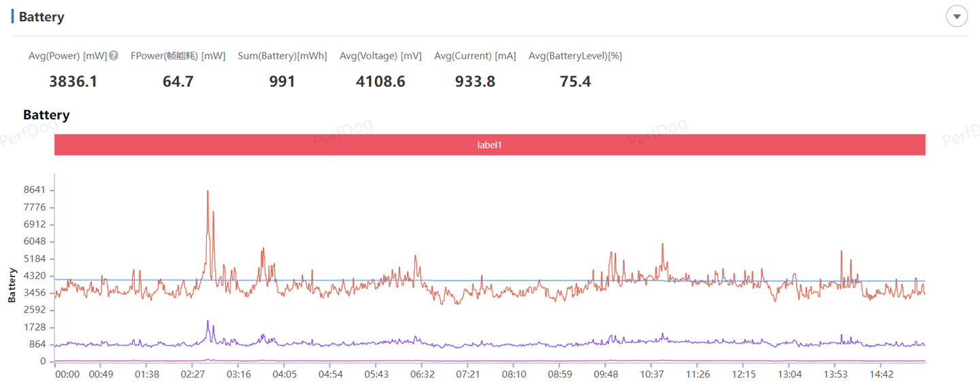Click the Avg(Voltage) value 4108.6

click(x=380, y=82)
